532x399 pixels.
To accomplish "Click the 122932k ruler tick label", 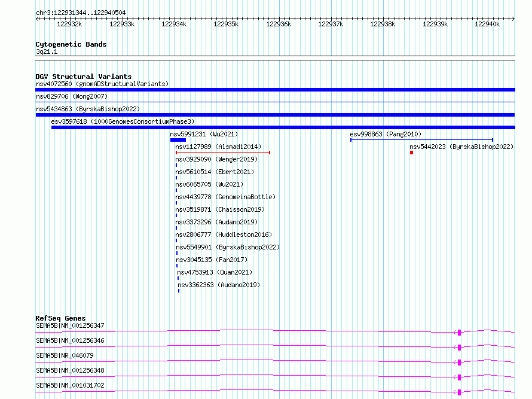I will click(69, 24).
